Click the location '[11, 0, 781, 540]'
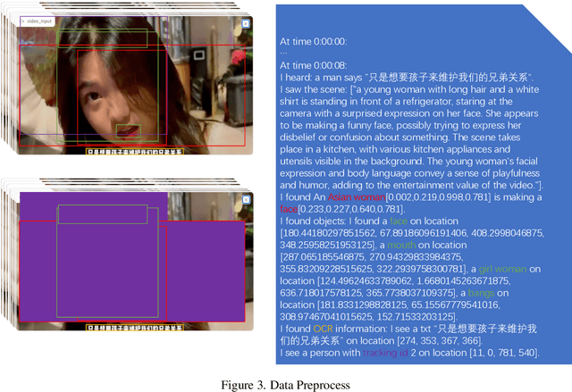 point(504,353)
